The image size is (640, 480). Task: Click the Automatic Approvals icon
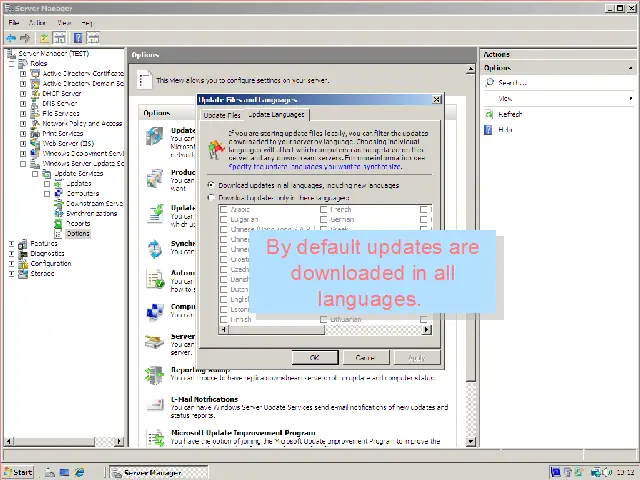point(155,280)
